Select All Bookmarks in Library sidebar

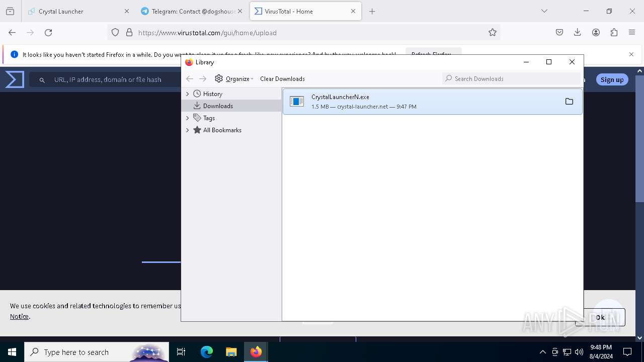click(x=222, y=130)
